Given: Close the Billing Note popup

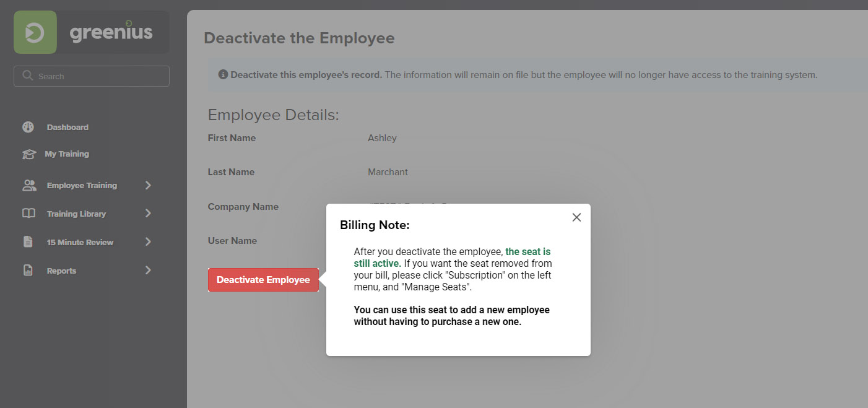Looking at the screenshot, I should tap(576, 217).
